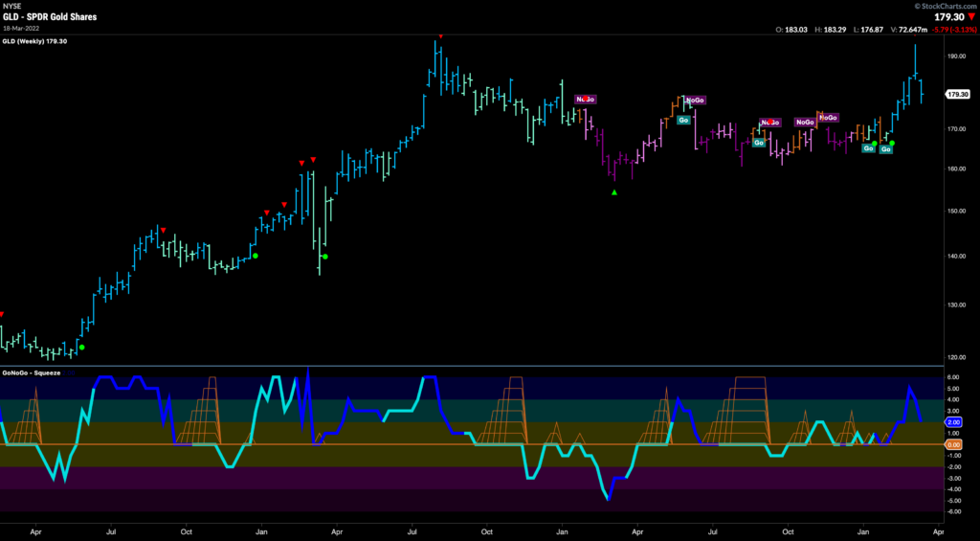Click the -3.00 oscillator axis label

pyautogui.click(x=953, y=479)
